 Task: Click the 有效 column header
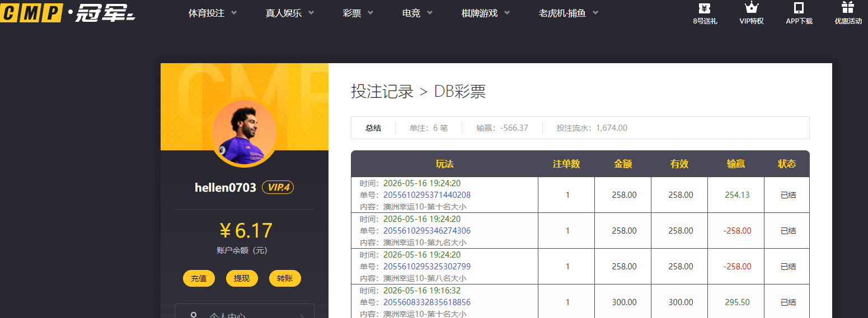pyautogui.click(x=679, y=164)
